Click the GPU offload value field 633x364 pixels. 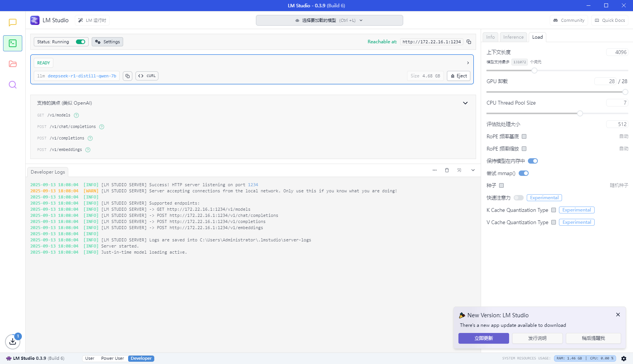(x=605, y=81)
